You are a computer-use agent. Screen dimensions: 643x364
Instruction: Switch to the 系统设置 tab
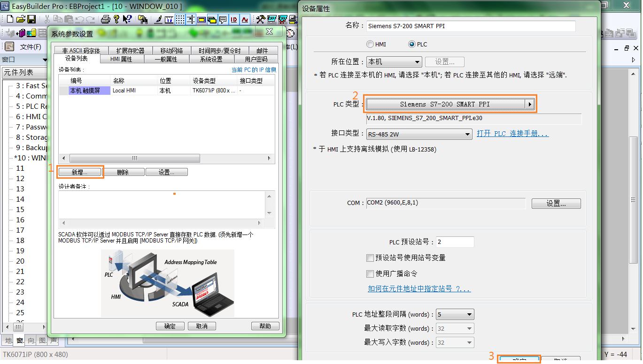tap(211, 59)
